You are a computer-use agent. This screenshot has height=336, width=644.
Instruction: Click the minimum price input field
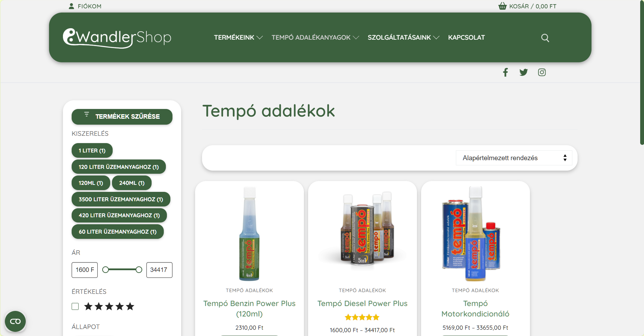coord(84,270)
